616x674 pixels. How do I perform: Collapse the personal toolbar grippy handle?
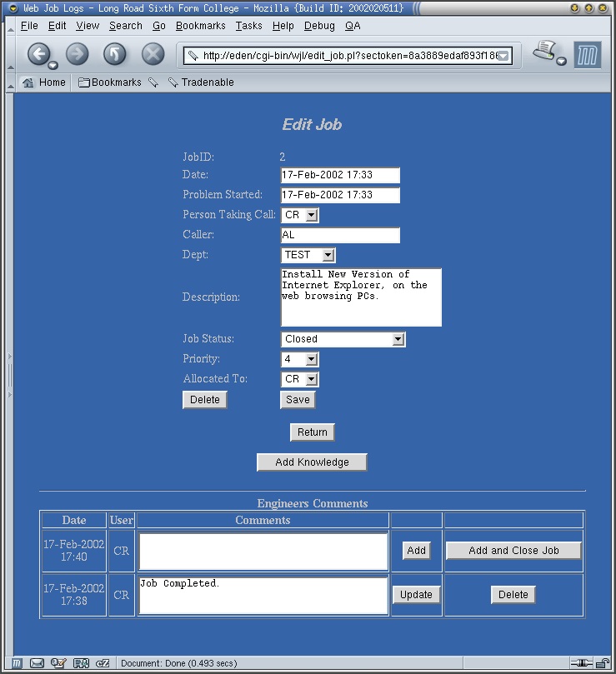(x=11, y=82)
